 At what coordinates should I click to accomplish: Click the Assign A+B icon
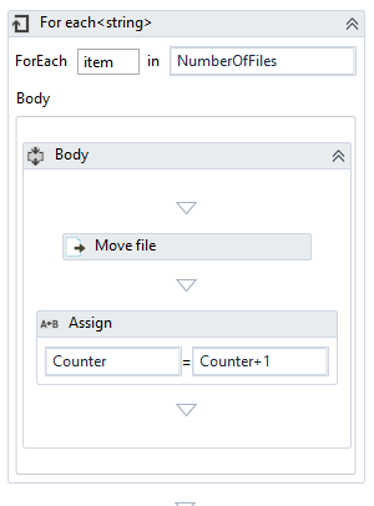(49, 324)
